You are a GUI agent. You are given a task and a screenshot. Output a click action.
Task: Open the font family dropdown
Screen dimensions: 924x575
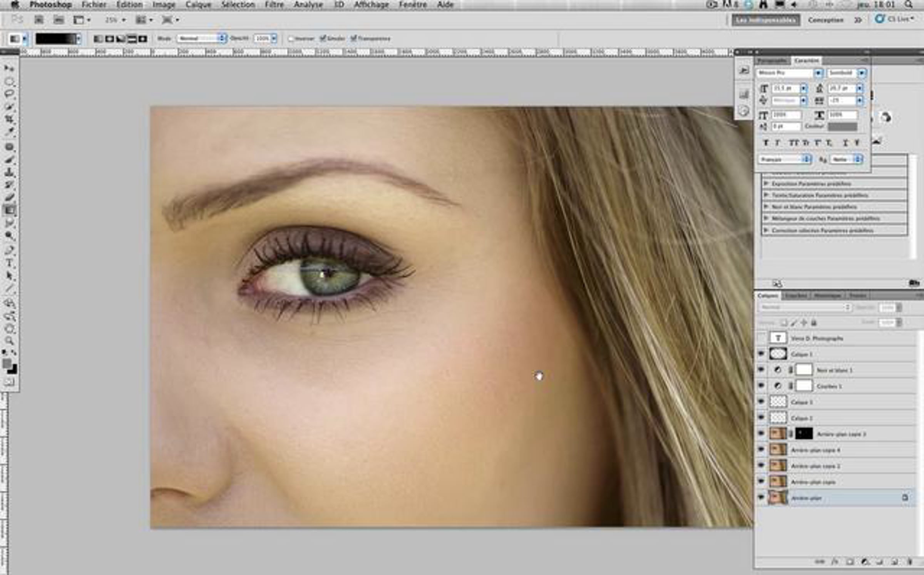pyautogui.click(x=818, y=73)
